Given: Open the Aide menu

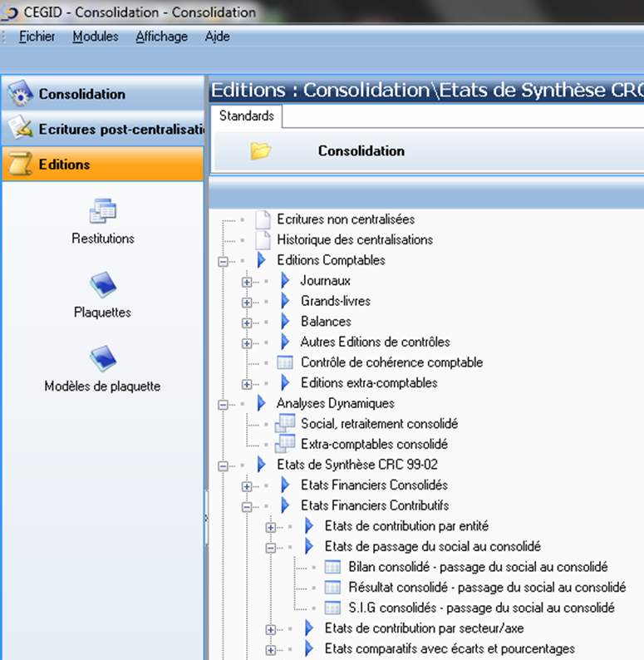Looking at the screenshot, I should [x=217, y=37].
